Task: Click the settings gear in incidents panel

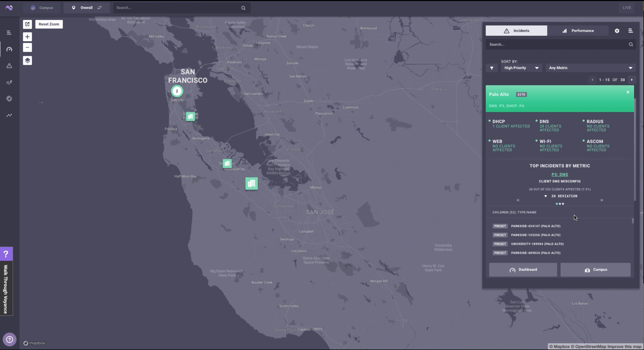Action: tap(617, 31)
